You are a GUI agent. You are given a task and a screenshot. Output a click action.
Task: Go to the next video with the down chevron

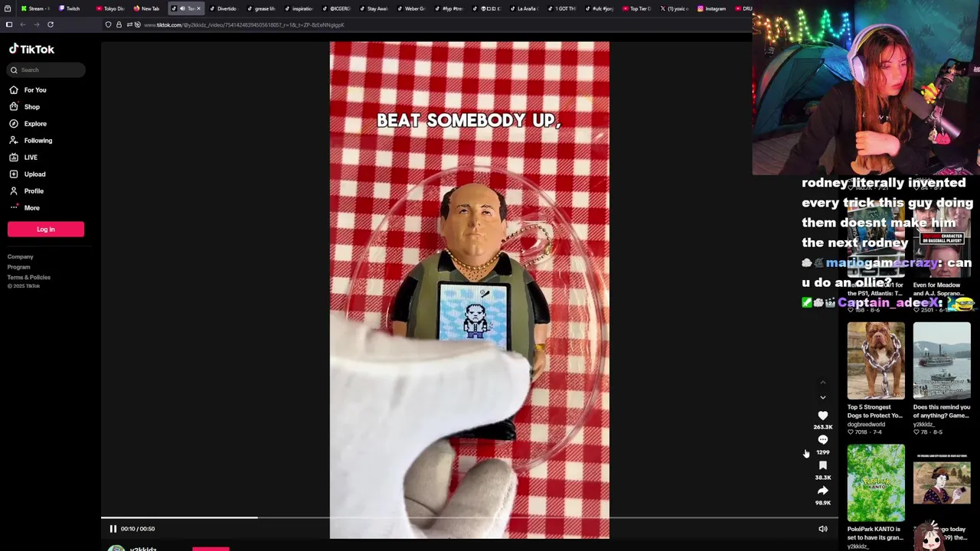(x=823, y=397)
